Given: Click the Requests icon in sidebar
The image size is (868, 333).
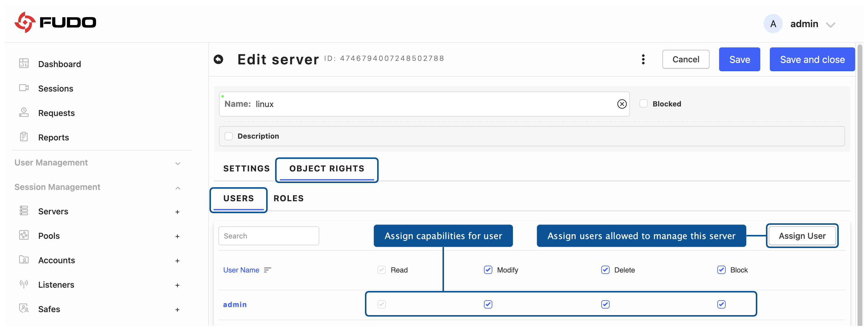Looking at the screenshot, I should coord(24,112).
